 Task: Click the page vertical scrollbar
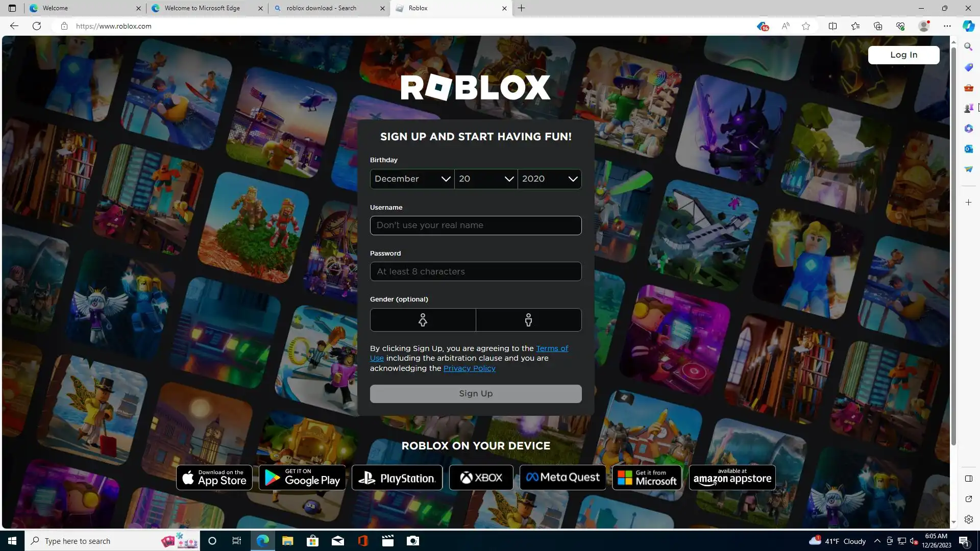point(953,245)
